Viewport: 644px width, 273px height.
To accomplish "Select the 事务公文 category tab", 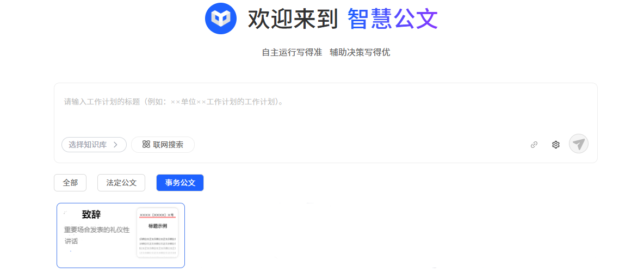I will click(x=180, y=183).
